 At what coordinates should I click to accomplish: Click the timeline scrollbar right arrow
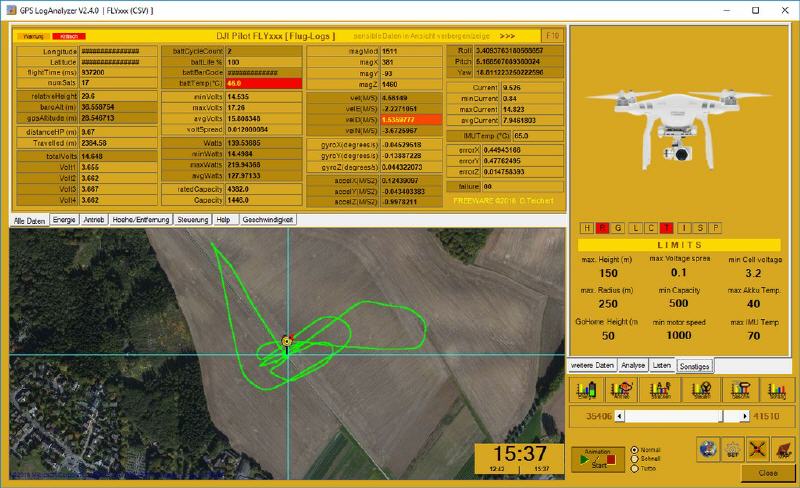[745, 416]
